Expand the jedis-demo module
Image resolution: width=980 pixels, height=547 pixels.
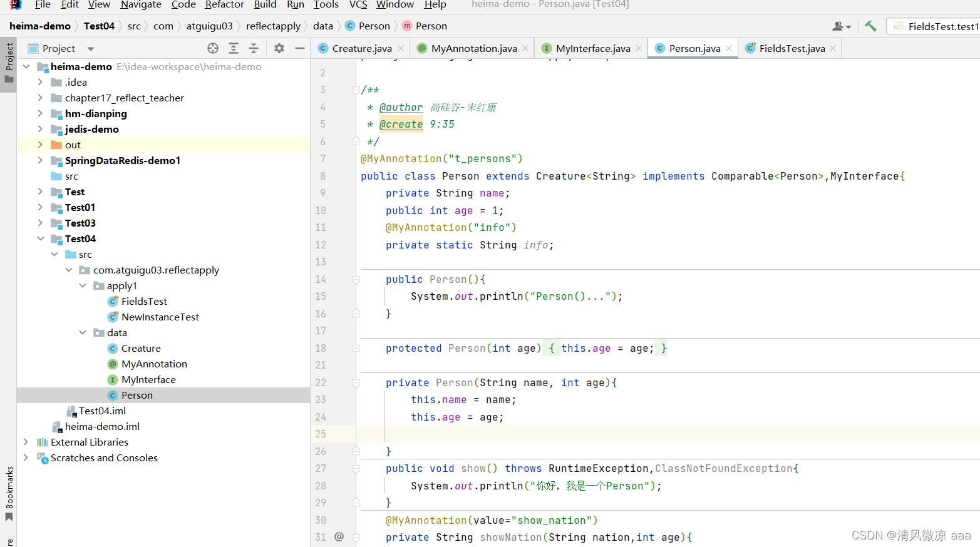click(x=40, y=129)
